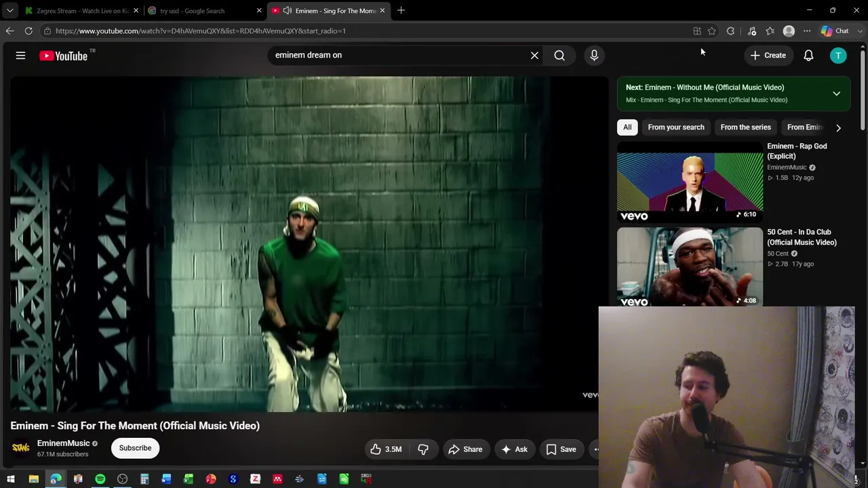The width and height of the screenshot is (868, 488).
Task: Start voice search with the microphone
Action: coord(594,56)
